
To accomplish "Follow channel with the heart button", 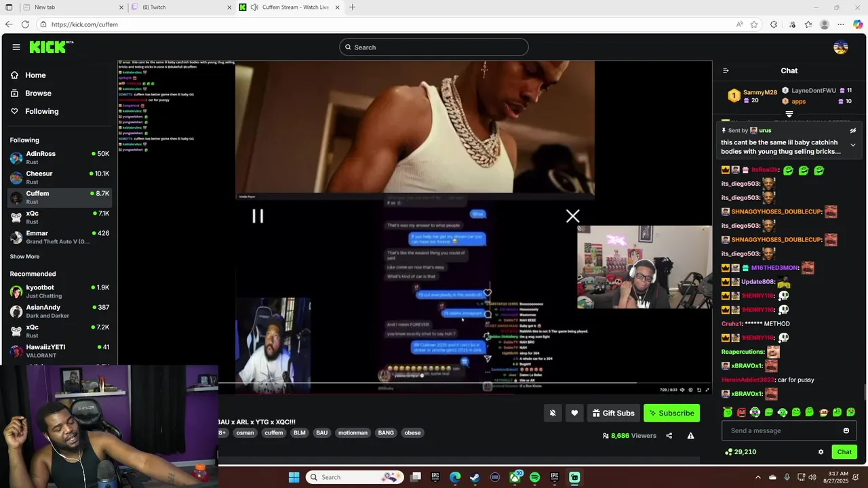I will click(574, 413).
